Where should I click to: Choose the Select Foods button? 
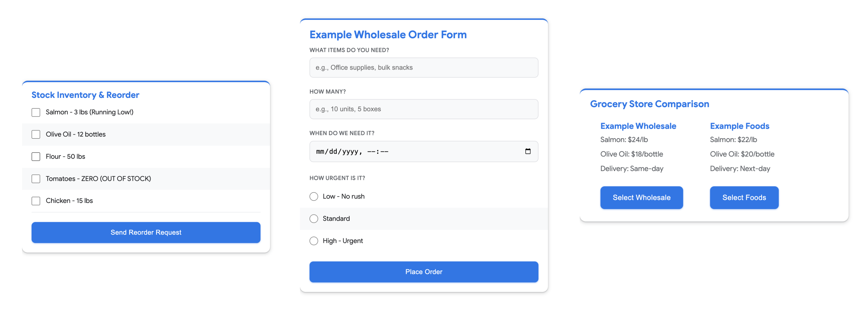[744, 198]
